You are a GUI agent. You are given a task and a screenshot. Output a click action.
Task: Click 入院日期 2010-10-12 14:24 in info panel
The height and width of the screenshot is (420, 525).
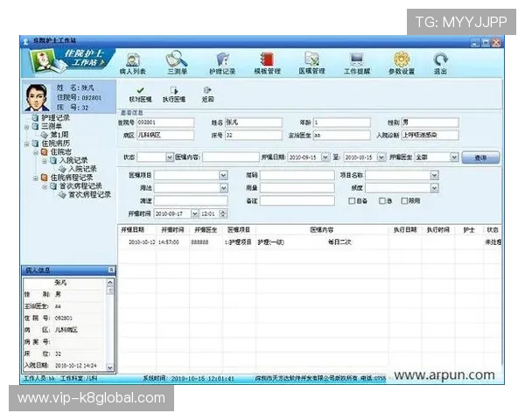point(60,366)
